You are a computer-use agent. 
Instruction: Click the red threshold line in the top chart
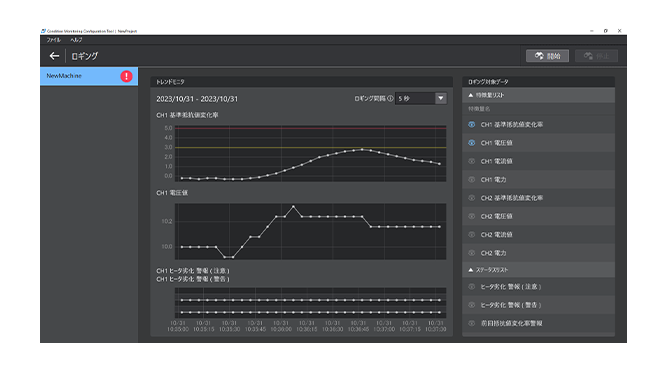310,128
